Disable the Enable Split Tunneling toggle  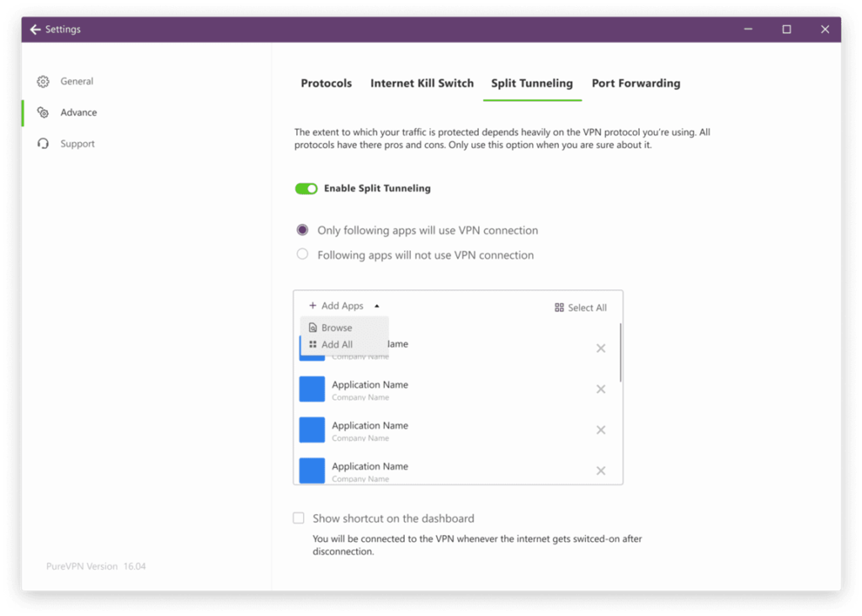pyautogui.click(x=306, y=189)
